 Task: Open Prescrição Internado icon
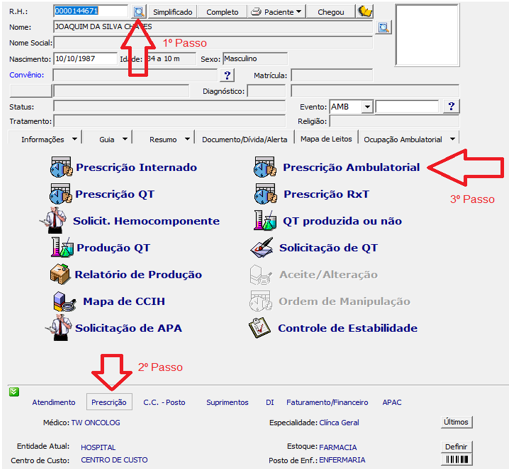(61, 167)
